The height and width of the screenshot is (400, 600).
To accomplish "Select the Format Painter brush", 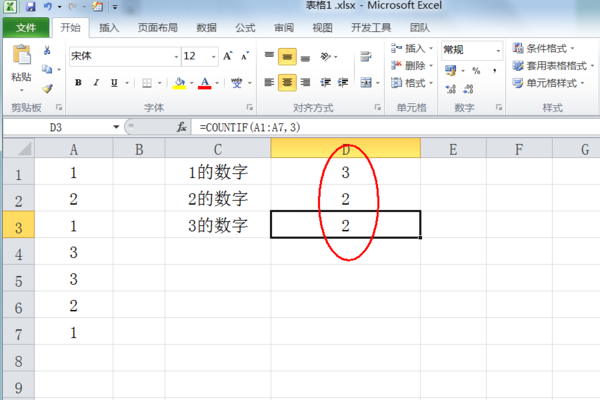I will click(x=47, y=88).
